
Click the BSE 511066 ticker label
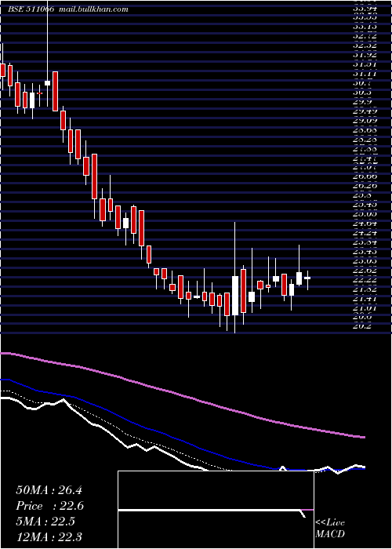tap(31, 9)
